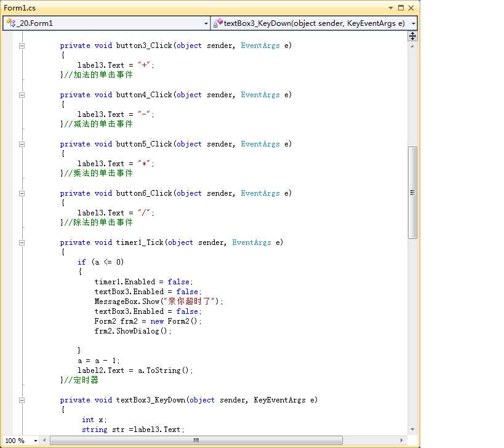504x448 pixels.
Task: Click the comment //加法的单击事件
Action: point(98,75)
